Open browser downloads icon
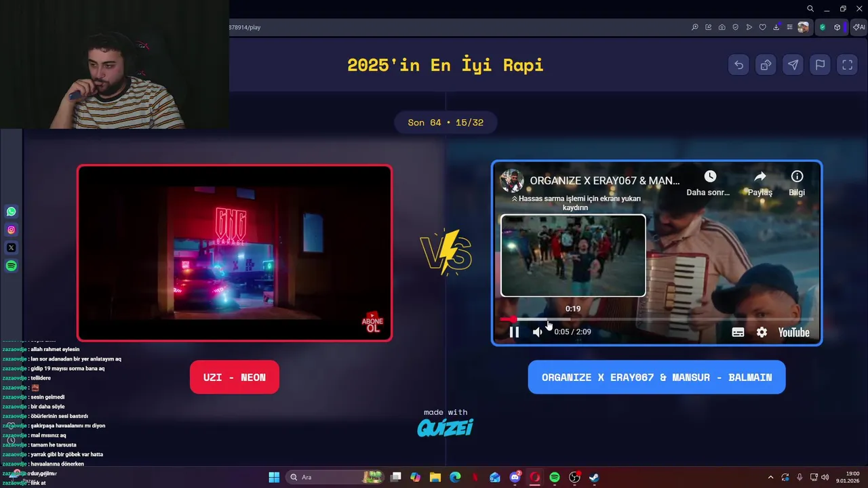Screen dimensions: 868x488 click(776, 27)
